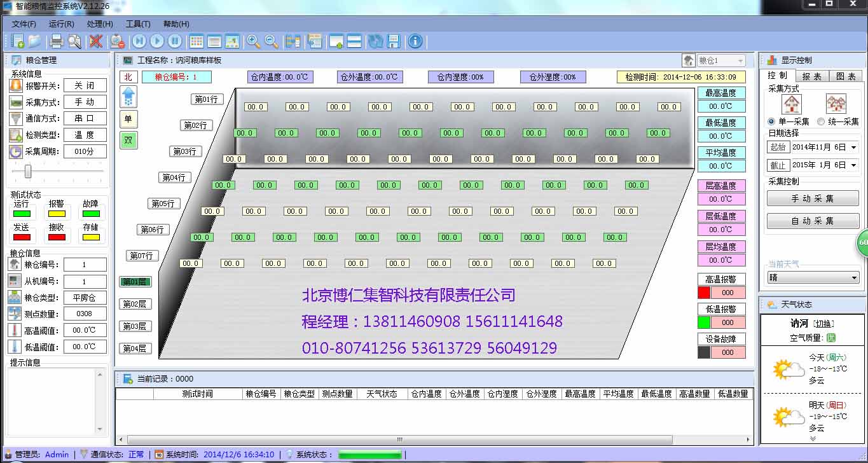Click the play icon in the toolbar
Image resolution: width=868 pixels, height=463 pixels.
(156, 41)
